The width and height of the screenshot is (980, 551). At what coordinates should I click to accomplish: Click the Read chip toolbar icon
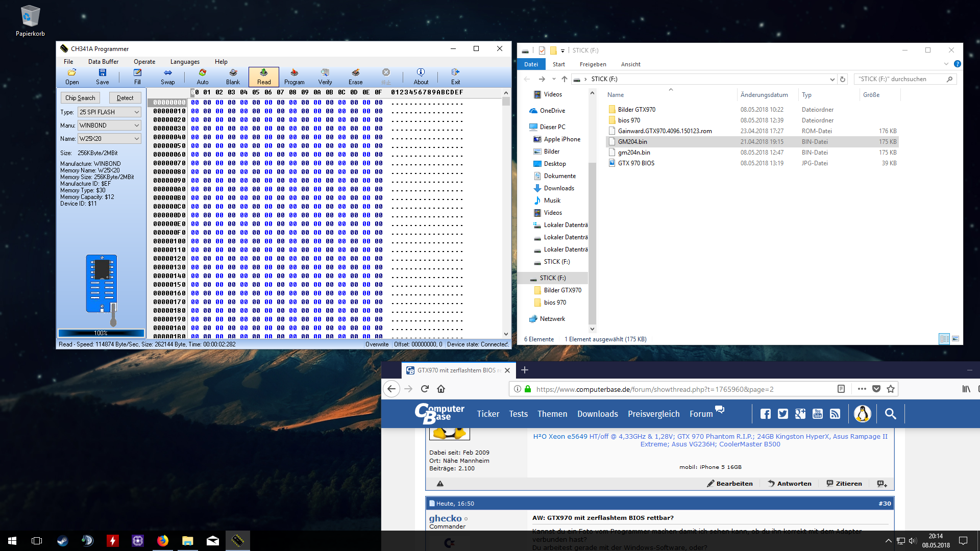(263, 77)
